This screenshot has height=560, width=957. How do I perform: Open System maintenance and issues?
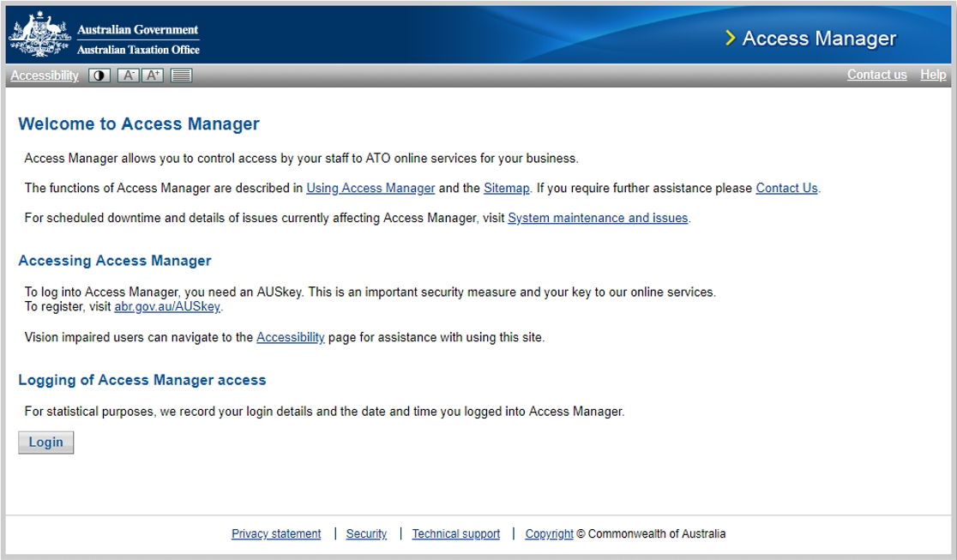tap(598, 218)
